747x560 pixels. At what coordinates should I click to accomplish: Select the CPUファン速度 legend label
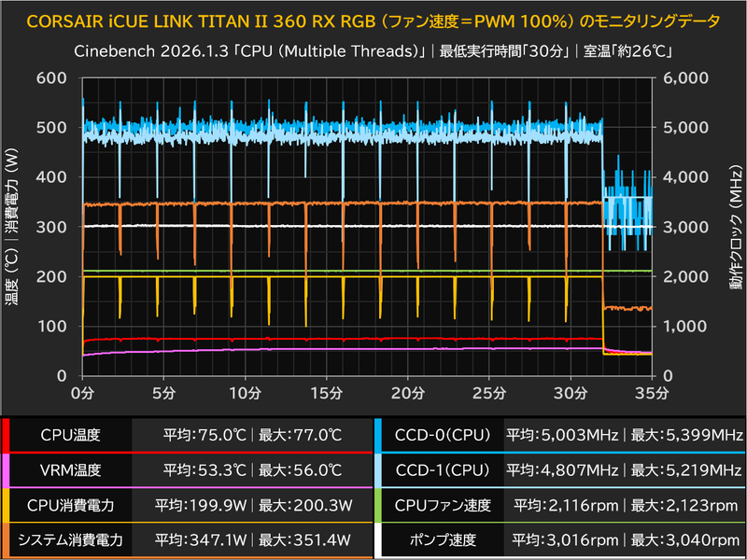443,505
